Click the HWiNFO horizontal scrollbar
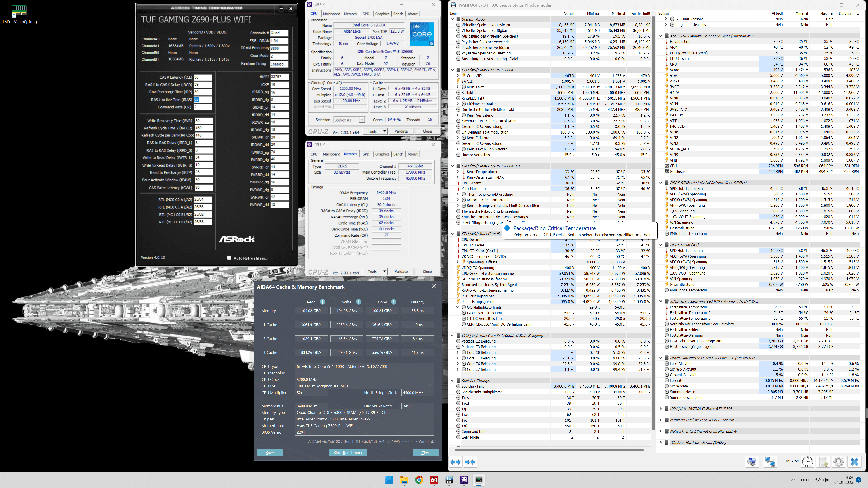This screenshot has height=488, width=868. pyautogui.click(x=549, y=450)
